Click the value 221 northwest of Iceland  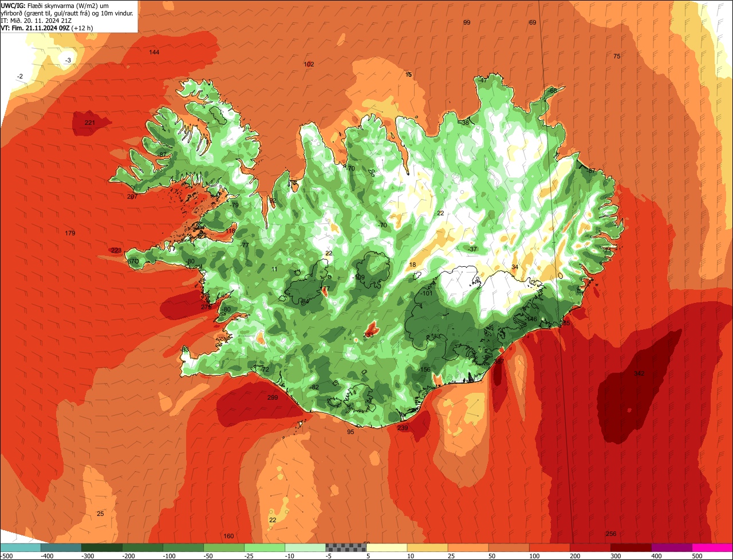tap(90, 123)
